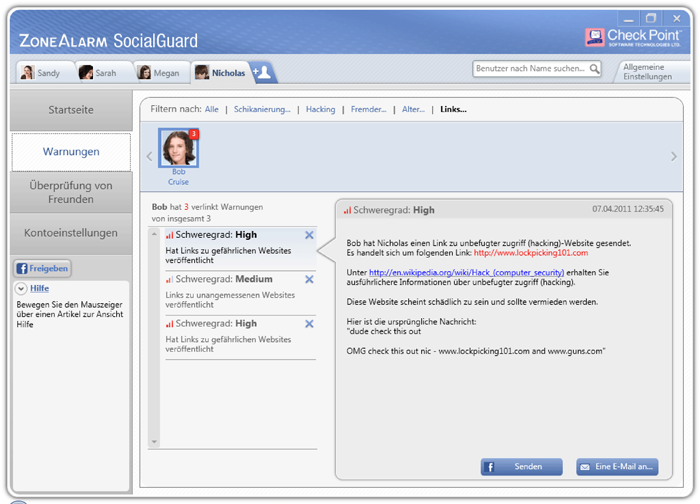Open the Hilfe link

(39, 288)
